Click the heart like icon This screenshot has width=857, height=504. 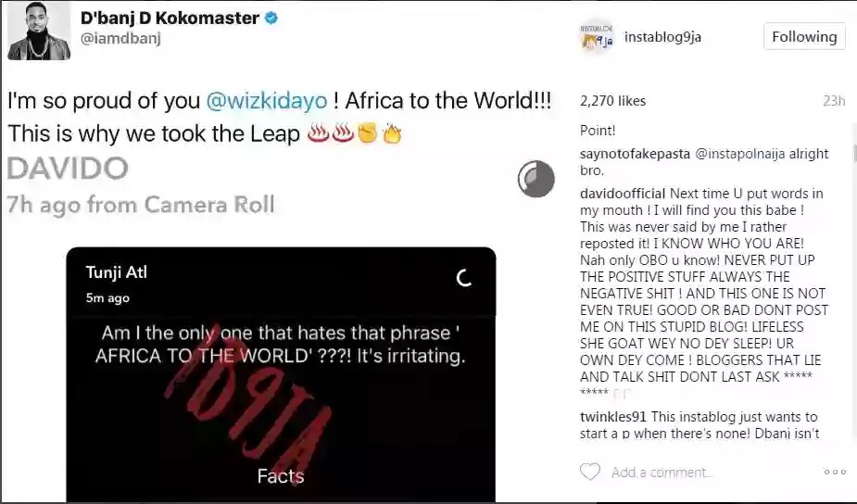pos(590,472)
